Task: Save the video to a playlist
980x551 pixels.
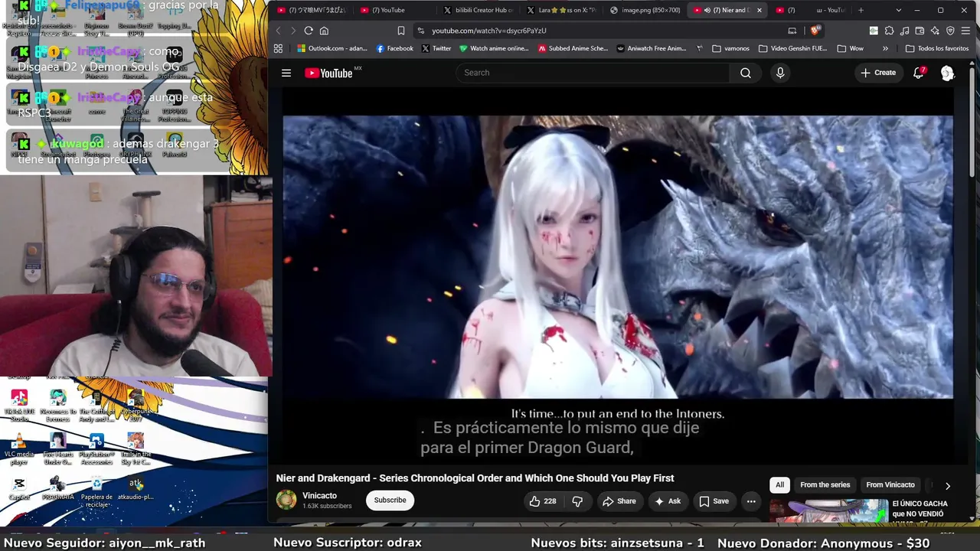Action: [714, 501]
